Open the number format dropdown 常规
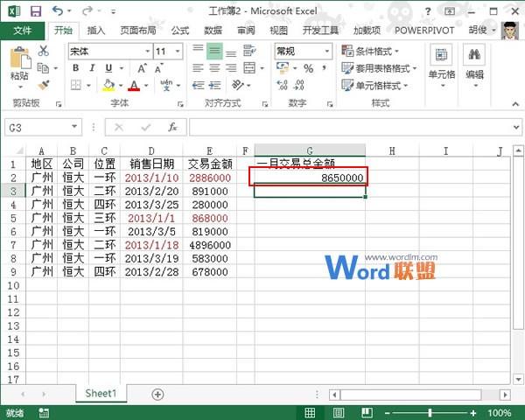The width and height of the screenshot is (525, 420). pos(326,52)
